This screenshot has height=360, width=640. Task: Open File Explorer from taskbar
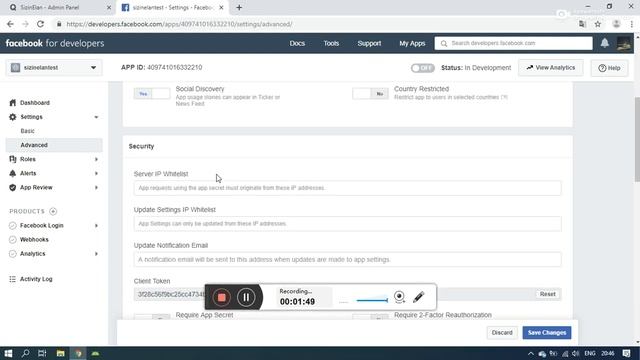[x=60, y=353]
